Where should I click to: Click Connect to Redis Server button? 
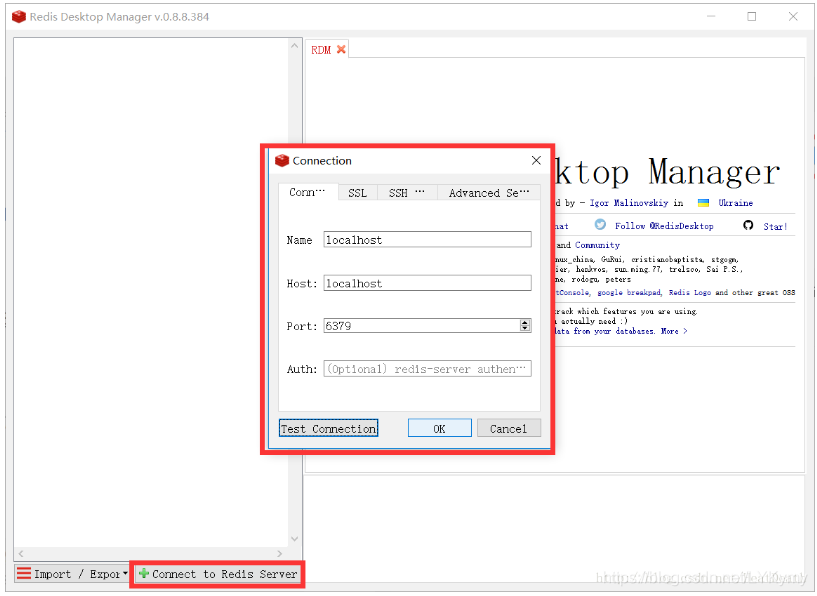(x=218, y=574)
